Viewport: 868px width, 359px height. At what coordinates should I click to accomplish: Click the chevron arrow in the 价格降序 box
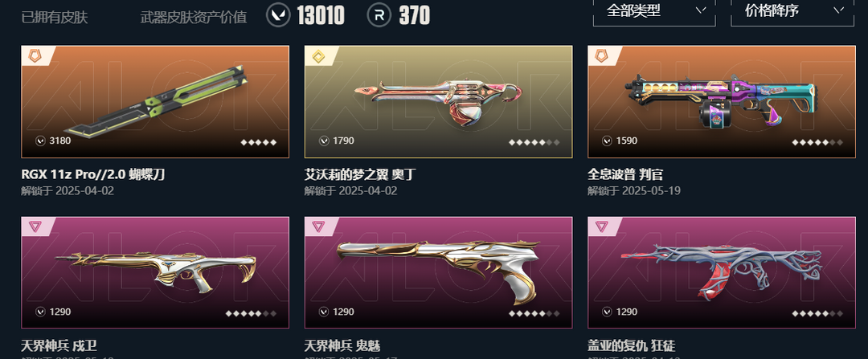[838, 10]
